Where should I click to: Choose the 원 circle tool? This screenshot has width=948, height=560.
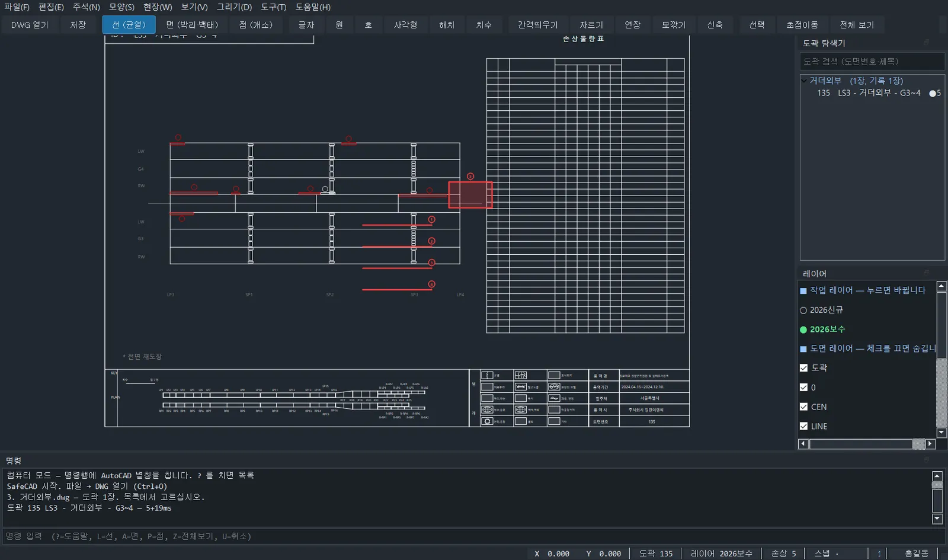click(x=339, y=25)
